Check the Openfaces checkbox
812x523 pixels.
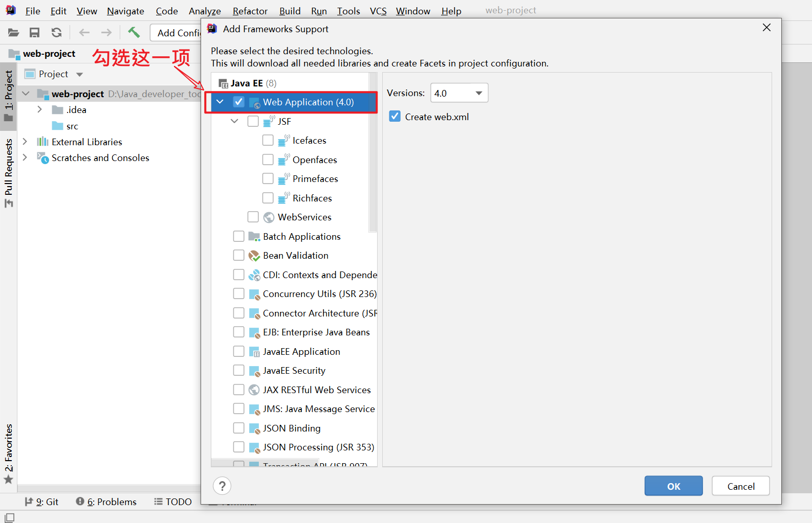(268, 160)
